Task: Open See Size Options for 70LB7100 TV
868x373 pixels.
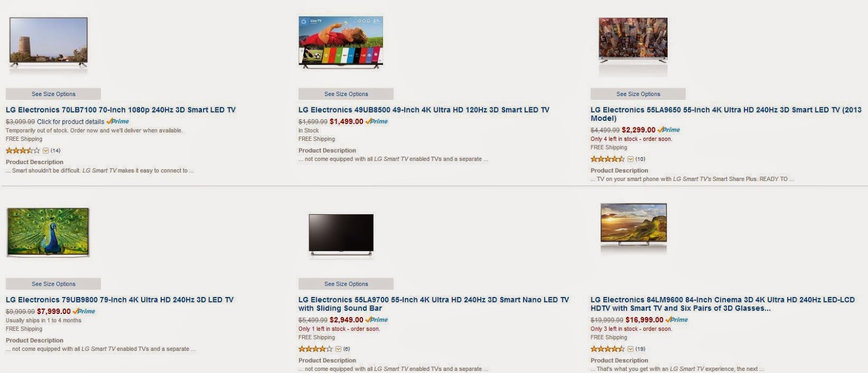Action: (x=53, y=94)
